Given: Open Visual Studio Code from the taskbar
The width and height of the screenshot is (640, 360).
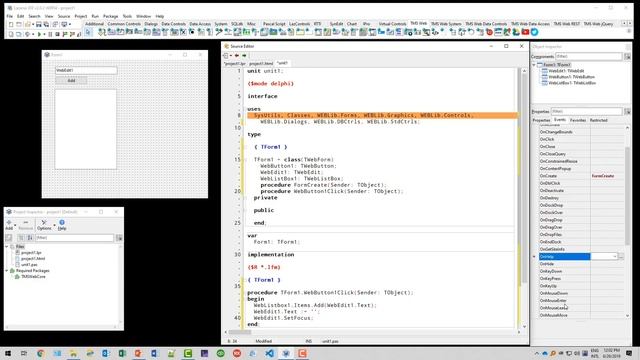Looking at the screenshot, I should coord(269,353).
